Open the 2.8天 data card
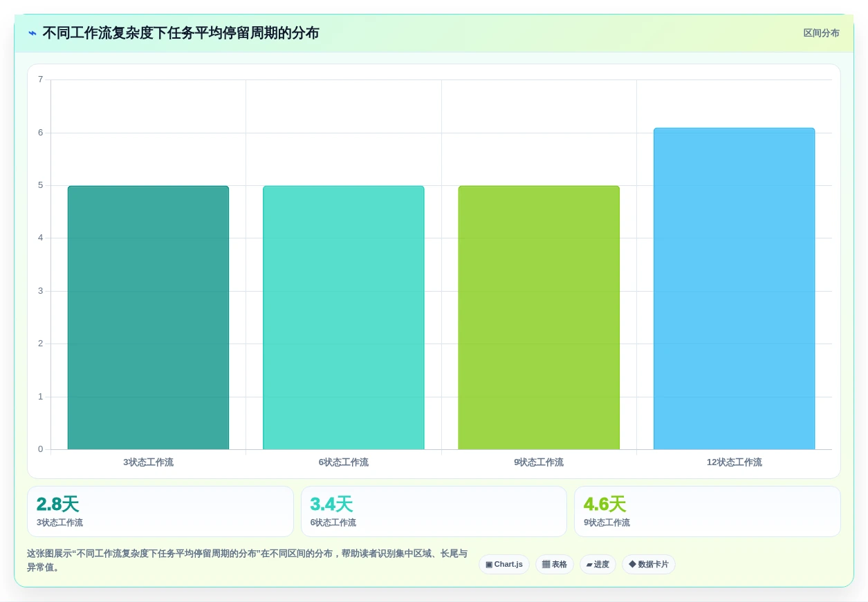Image resolution: width=868 pixels, height=602 pixels. tap(160, 511)
